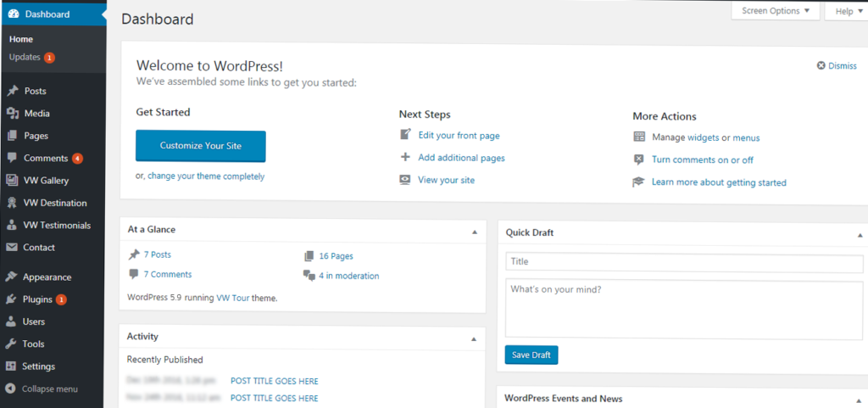The width and height of the screenshot is (868, 408).
Task: Click the Contact envelope icon
Action: tap(12, 248)
